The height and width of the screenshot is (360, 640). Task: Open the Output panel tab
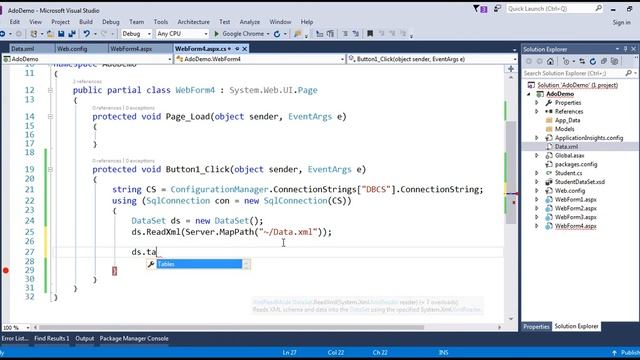point(84,338)
